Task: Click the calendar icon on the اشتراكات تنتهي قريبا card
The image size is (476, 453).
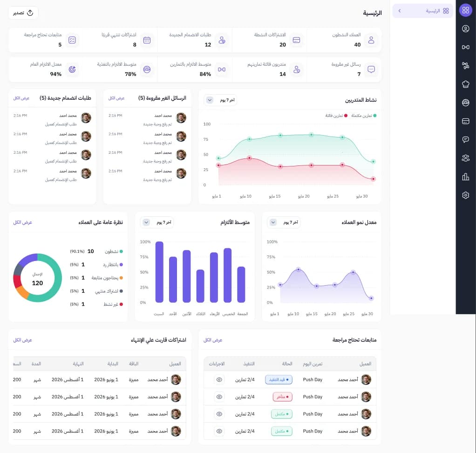Action: [147, 40]
